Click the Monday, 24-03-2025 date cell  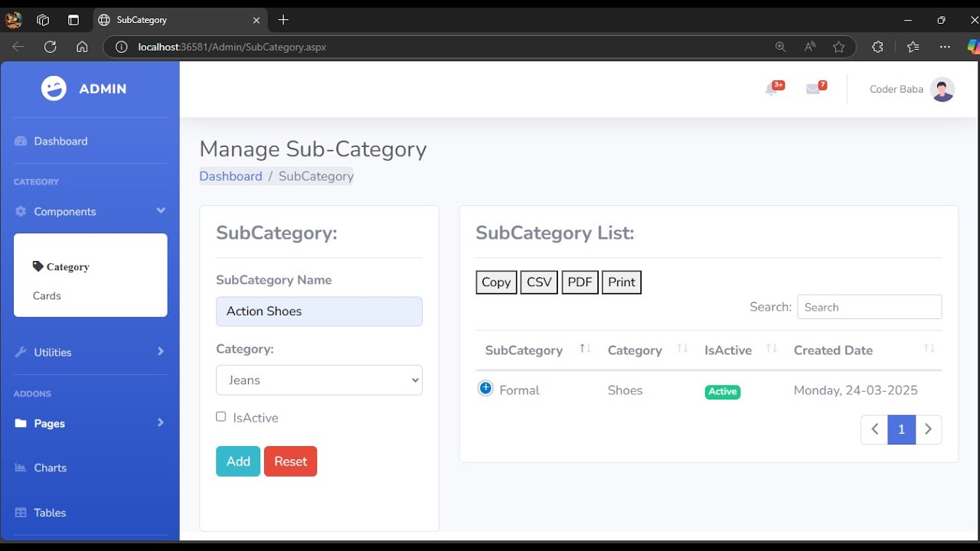(856, 390)
